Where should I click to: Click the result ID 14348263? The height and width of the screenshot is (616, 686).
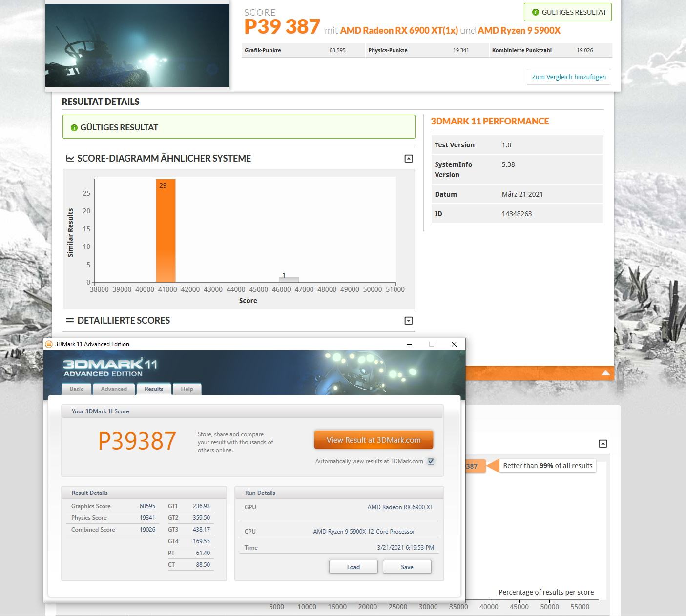[517, 214]
